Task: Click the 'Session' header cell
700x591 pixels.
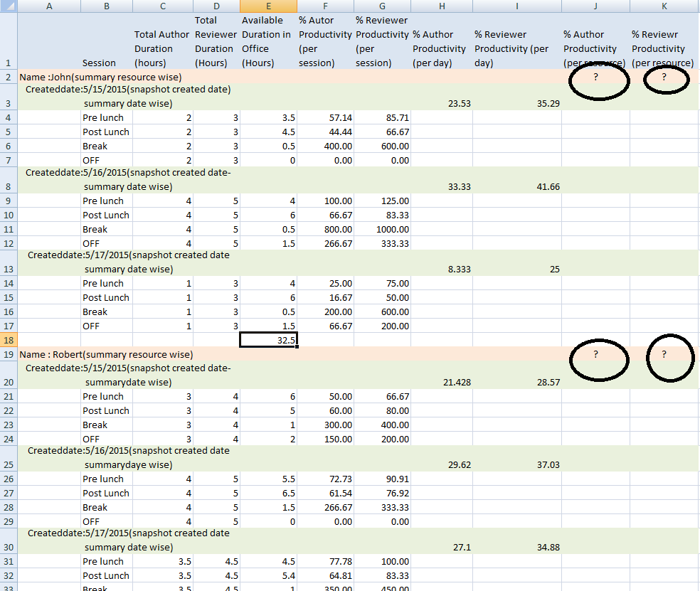Action: 99,63
